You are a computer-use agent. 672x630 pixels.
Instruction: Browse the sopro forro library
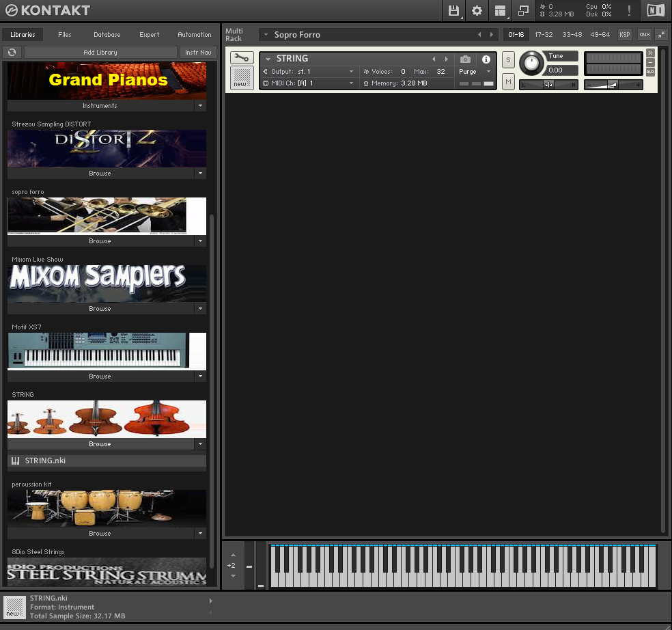click(x=100, y=241)
